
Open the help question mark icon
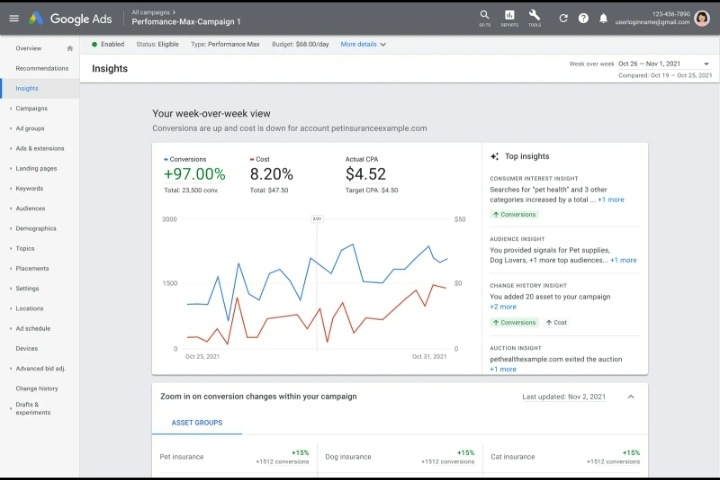583,18
